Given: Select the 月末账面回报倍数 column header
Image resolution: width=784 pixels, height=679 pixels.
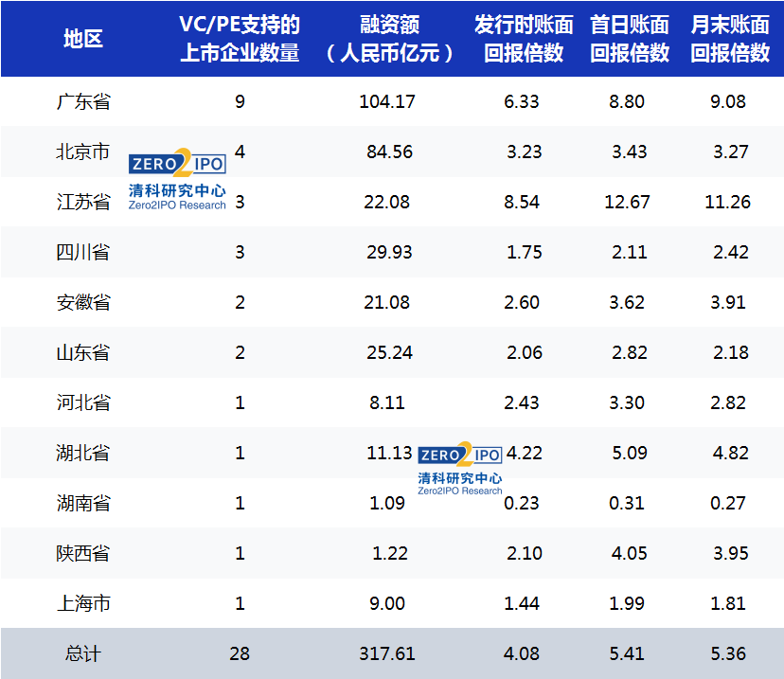Looking at the screenshot, I should 730,39.
